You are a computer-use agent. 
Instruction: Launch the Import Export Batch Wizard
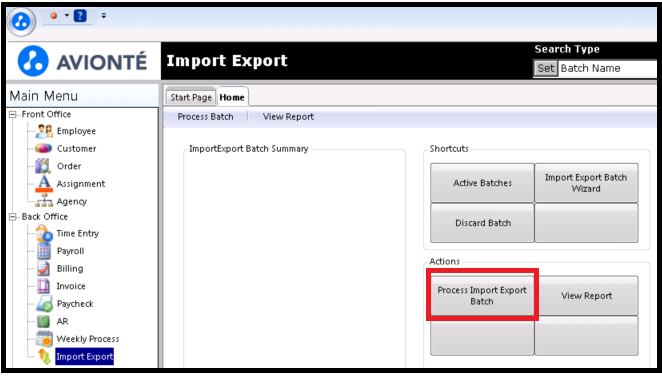[586, 183]
